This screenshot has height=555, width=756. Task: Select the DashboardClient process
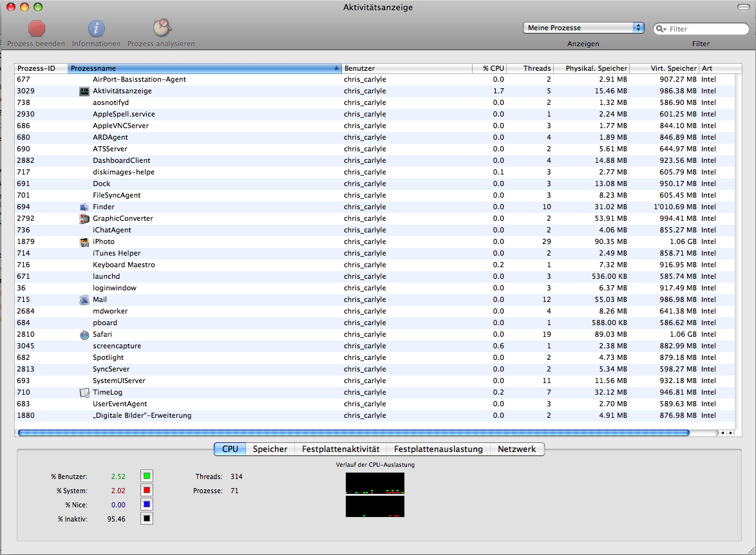point(375,160)
